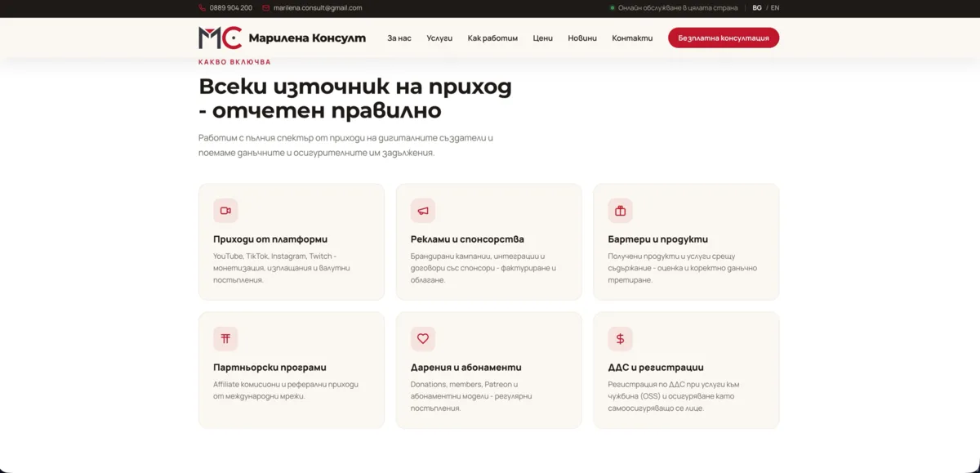Click the Безплатна консултация button
Screen dimensions: 980x473
pos(724,38)
